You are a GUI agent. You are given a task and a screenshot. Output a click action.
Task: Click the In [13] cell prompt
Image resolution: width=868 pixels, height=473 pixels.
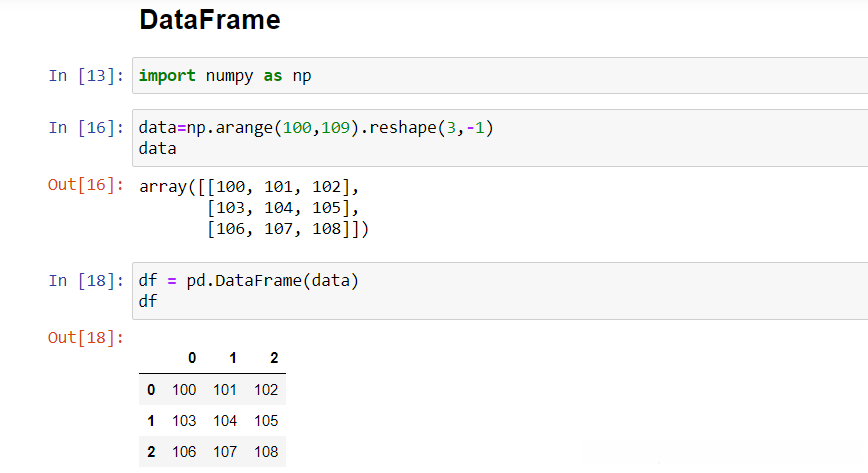(x=87, y=76)
